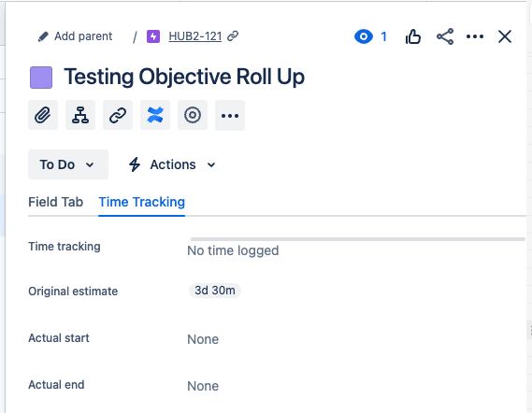Open issue key HUB2-121 link
532x413 pixels.
coord(195,36)
